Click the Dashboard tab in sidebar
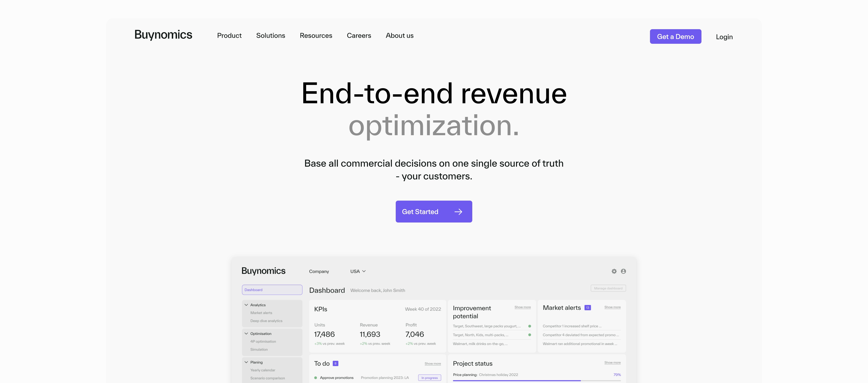 pyautogui.click(x=272, y=289)
